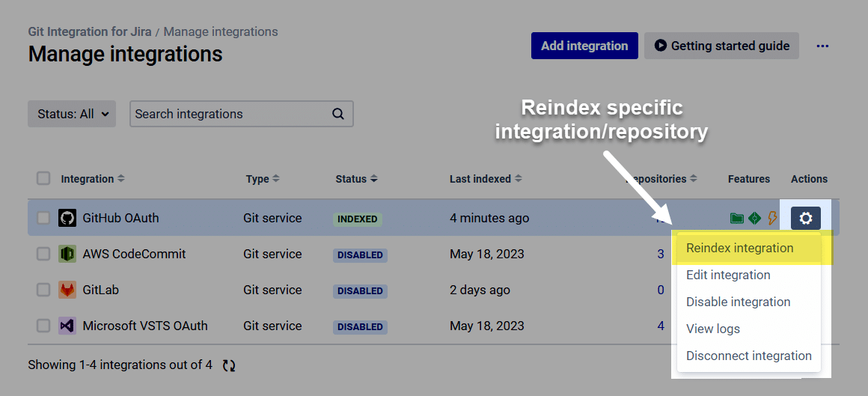Viewport: 868px width, 396px height.
Task: Click the GitLab fox logo icon
Action: 67,290
